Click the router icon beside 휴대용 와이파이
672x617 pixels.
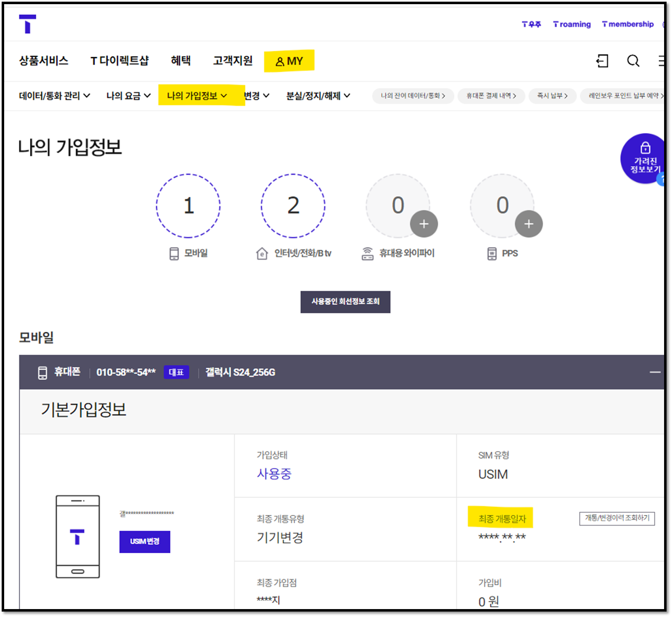pos(367,253)
